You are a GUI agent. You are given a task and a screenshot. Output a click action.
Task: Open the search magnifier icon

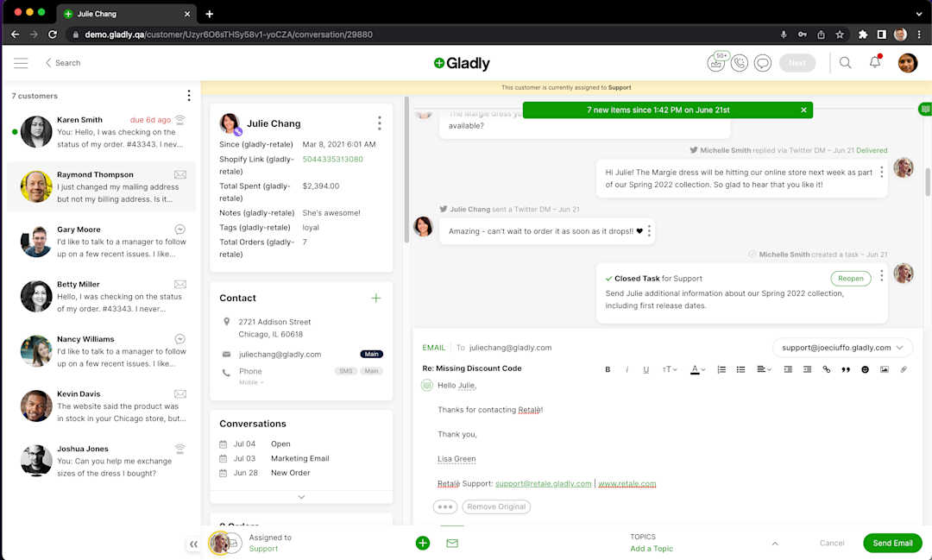(845, 62)
